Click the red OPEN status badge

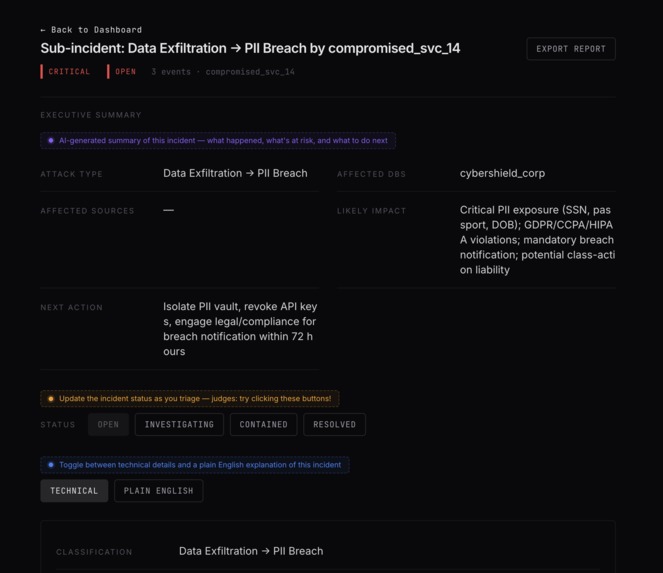(122, 72)
